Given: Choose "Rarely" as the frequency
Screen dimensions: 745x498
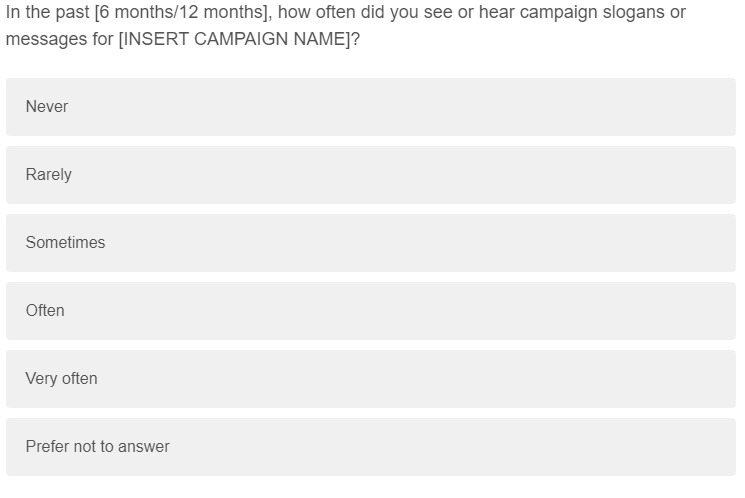Looking at the screenshot, I should tap(370, 175).
